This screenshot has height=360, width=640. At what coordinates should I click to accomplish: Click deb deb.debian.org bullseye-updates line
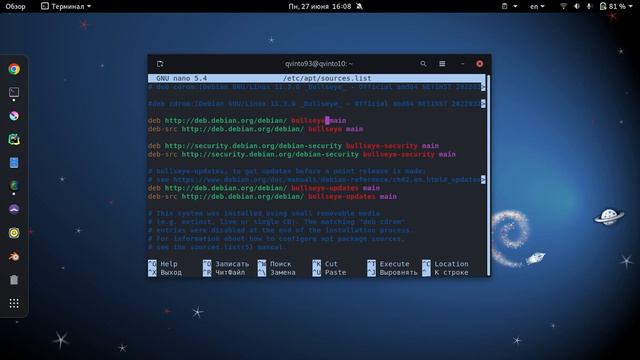click(264, 188)
